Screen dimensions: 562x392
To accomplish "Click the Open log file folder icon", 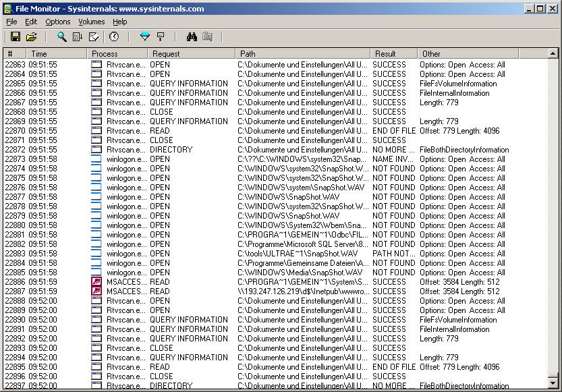I will tap(32, 36).
